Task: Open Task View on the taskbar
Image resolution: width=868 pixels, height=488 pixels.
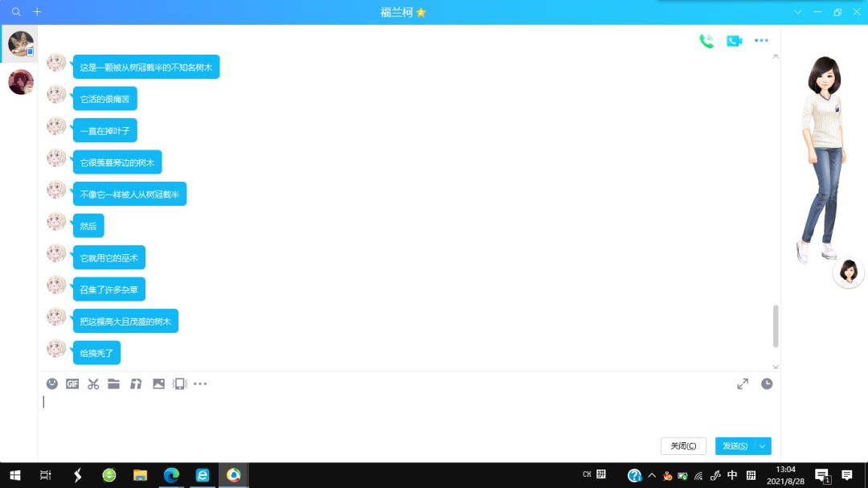Action: [45, 475]
